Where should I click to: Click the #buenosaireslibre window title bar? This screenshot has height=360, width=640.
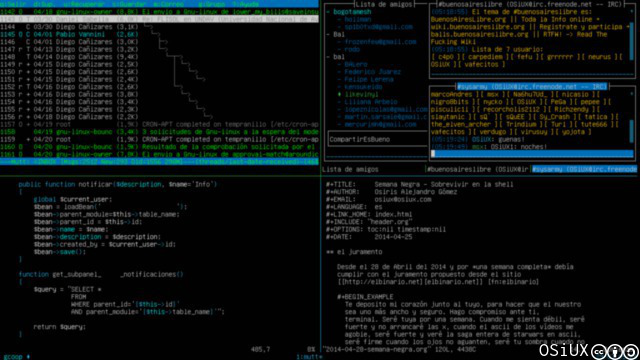530,4
